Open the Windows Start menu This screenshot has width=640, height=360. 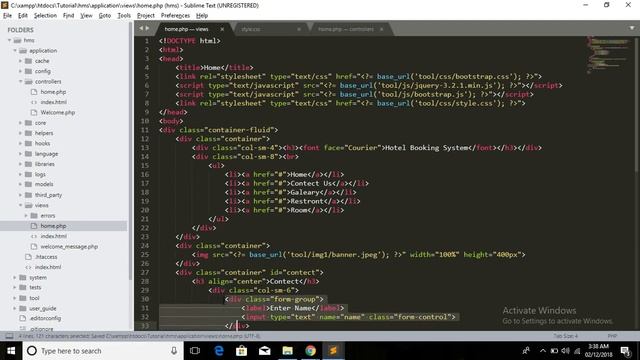click(11, 351)
